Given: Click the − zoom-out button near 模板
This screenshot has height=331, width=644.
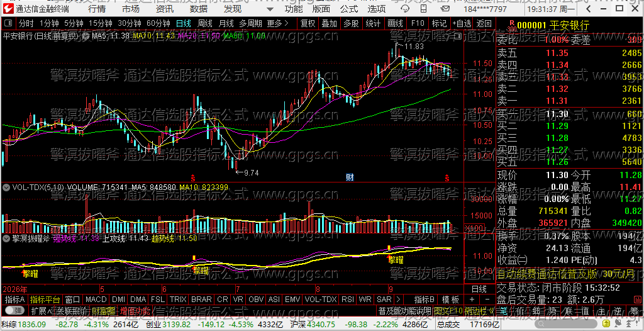Looking at the screenshot, I should point(487,300).
